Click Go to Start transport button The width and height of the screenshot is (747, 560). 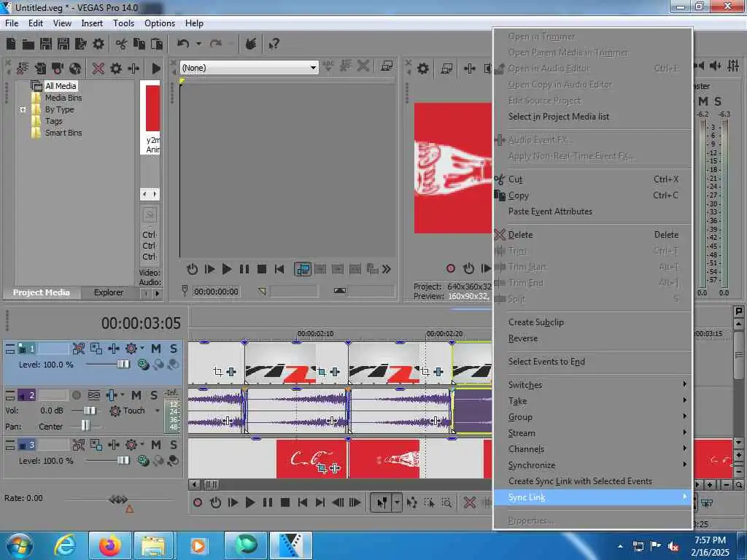click(x=303, y=502)
